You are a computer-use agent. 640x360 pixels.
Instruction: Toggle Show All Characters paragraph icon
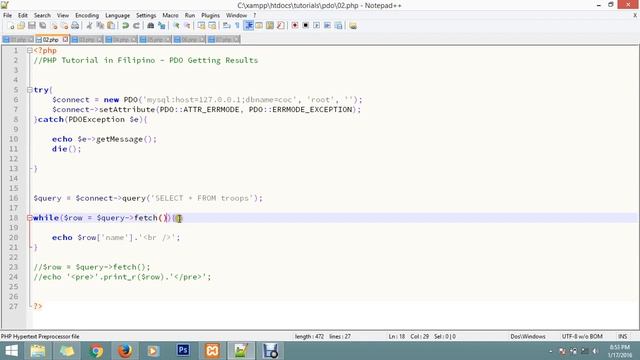coord(237,26)
